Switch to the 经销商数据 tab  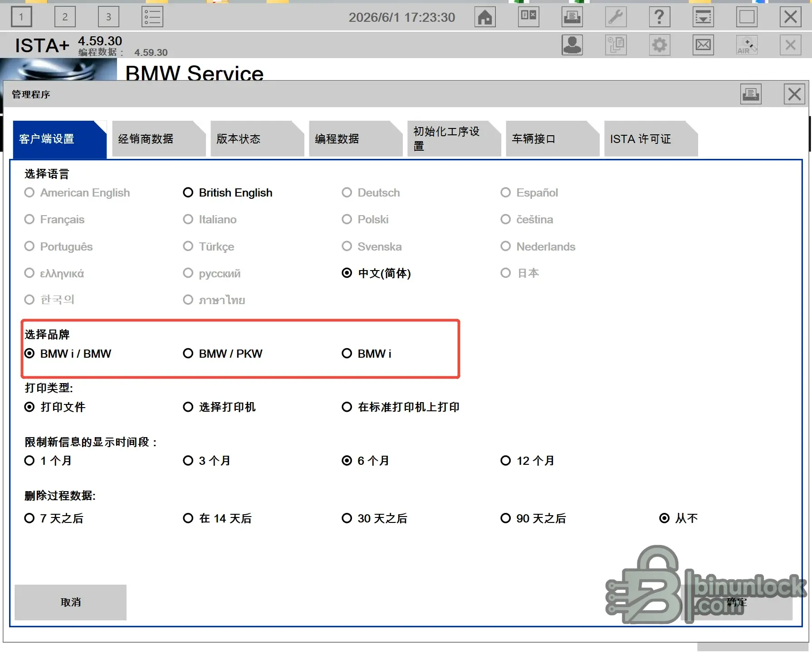[159, 139]
